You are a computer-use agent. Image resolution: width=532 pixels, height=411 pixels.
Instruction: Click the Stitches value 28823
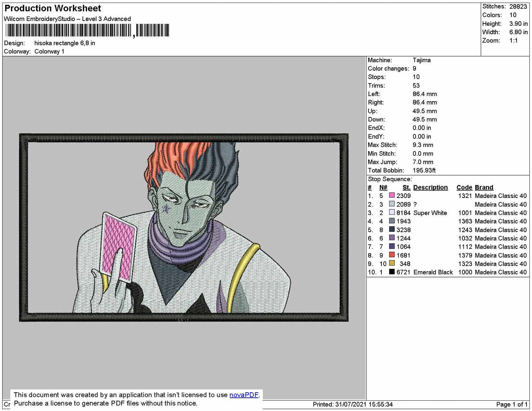[518, 7]
